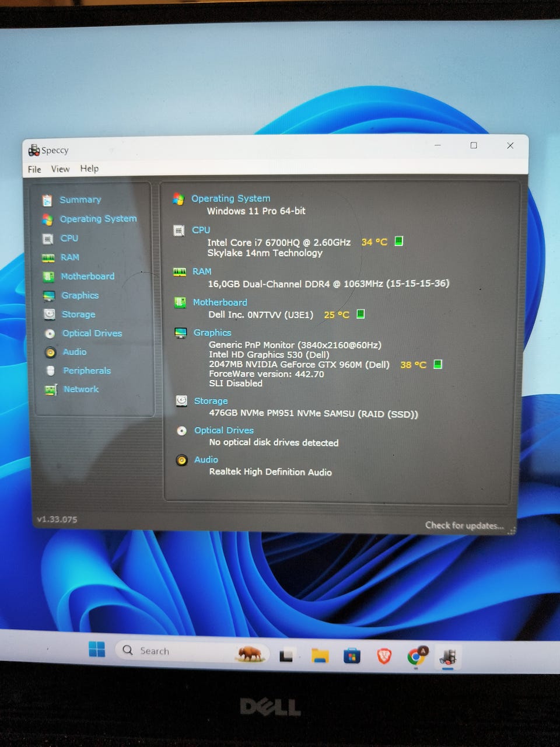560x747 pixels.
Task: Click the speaker icon beside Audio heading
Action: coord(182,460)
